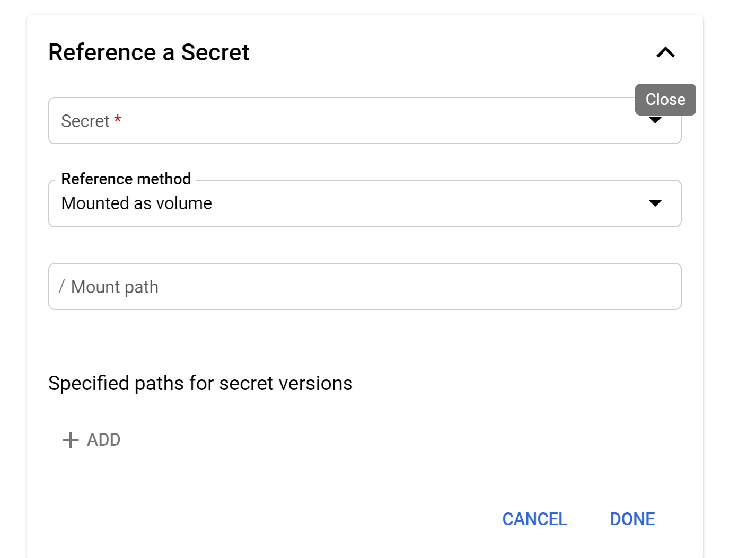Click the Reference a Secret heading

pos(149,52)
